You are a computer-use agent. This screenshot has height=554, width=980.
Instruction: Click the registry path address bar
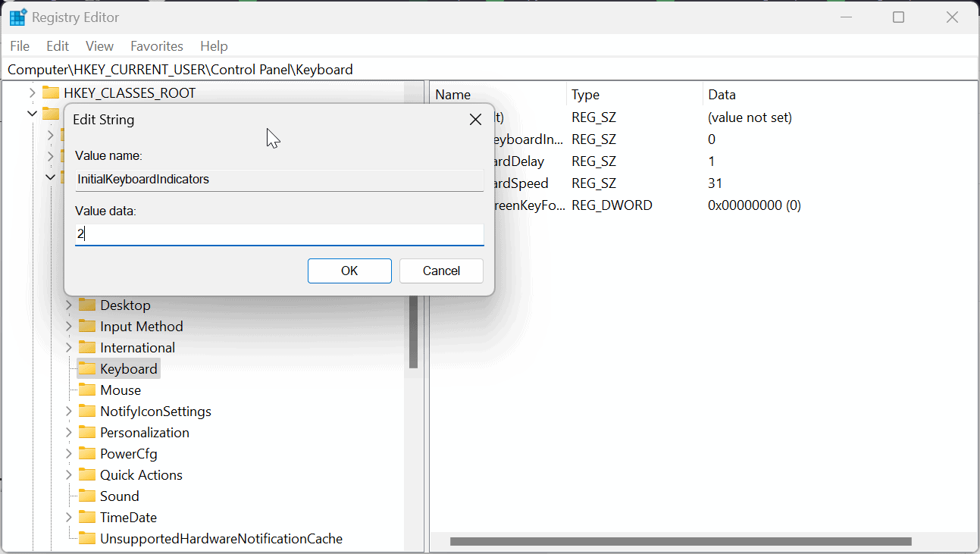pyautogui.click(x=490, y=70)
